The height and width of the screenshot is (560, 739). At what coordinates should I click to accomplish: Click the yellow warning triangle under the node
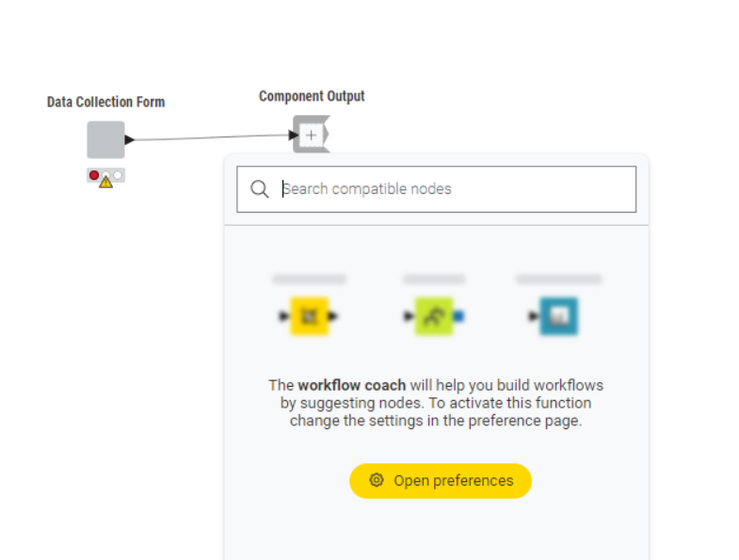[106, 182]
